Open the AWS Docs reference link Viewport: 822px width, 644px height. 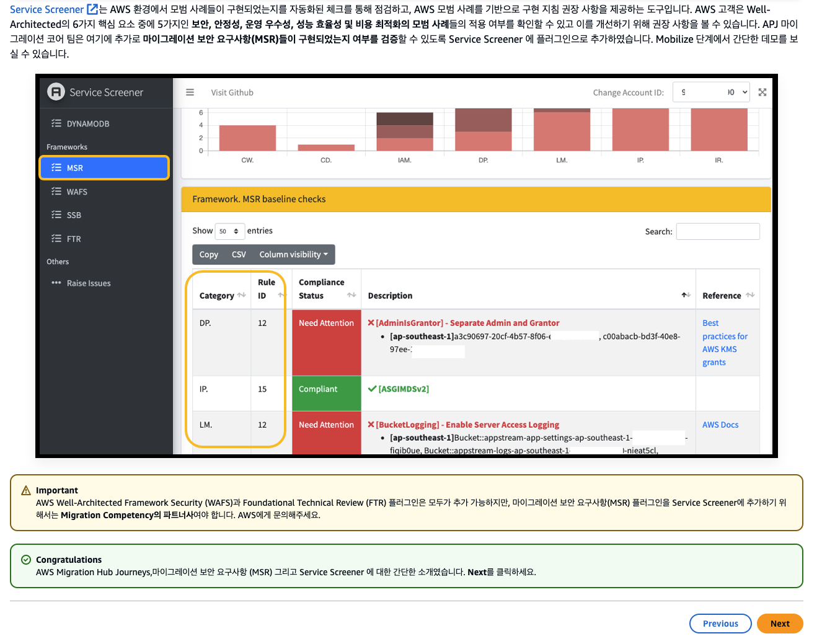[720, 425]
